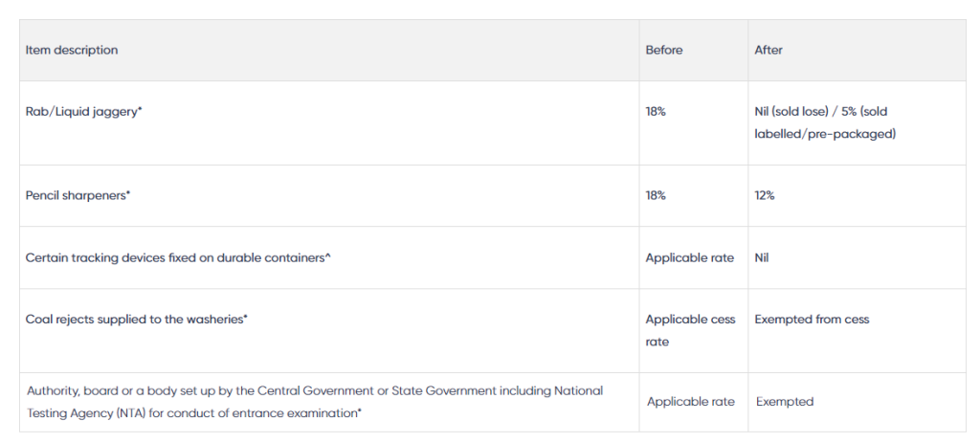Image resolution: width=980 pixels, height=443 pixels.
Task: Click the 'After' column header
Action: coord(768,50)
